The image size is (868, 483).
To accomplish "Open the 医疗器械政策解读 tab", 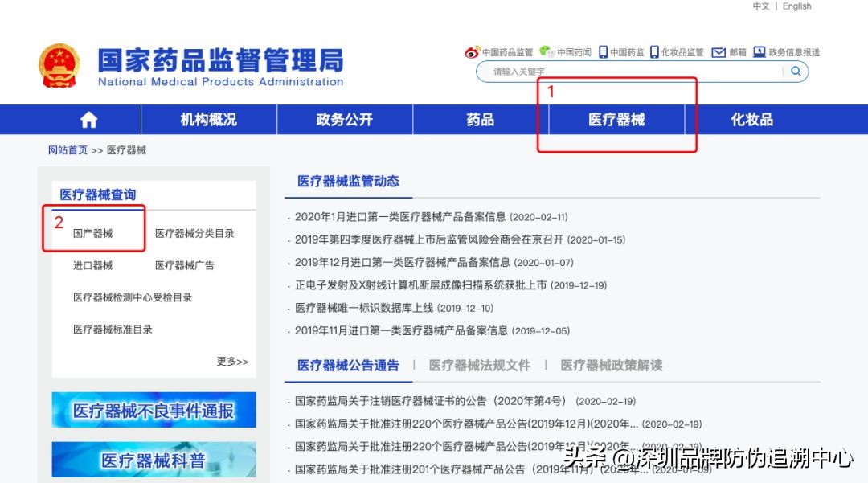I will 610,365.
